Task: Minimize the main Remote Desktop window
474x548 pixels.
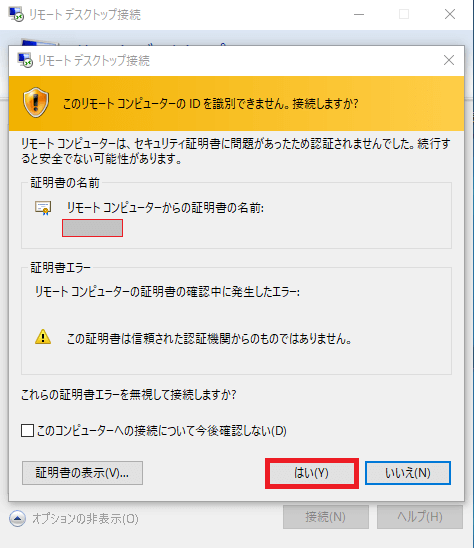Action: click(359, 14)
